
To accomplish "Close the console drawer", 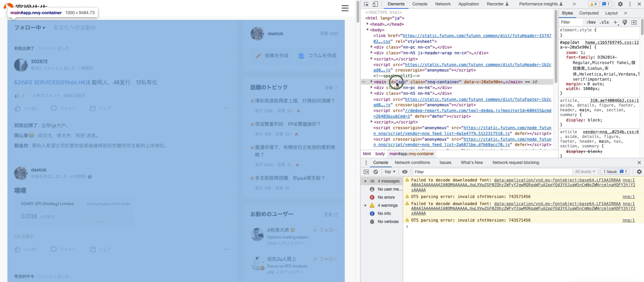I will coord(639,163).
